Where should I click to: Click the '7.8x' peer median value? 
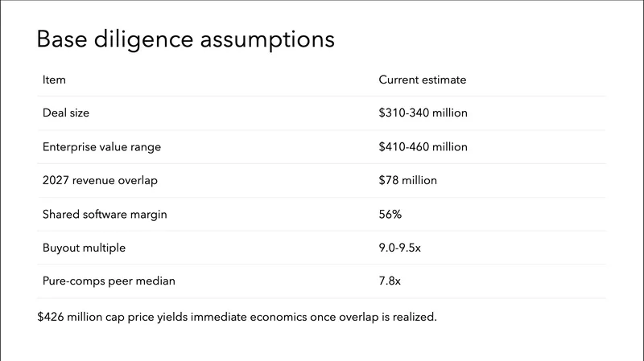[x=390, y=282]
